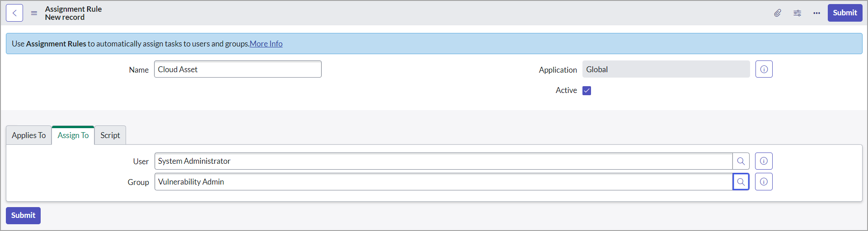Open the Script tab

[110, 135]
